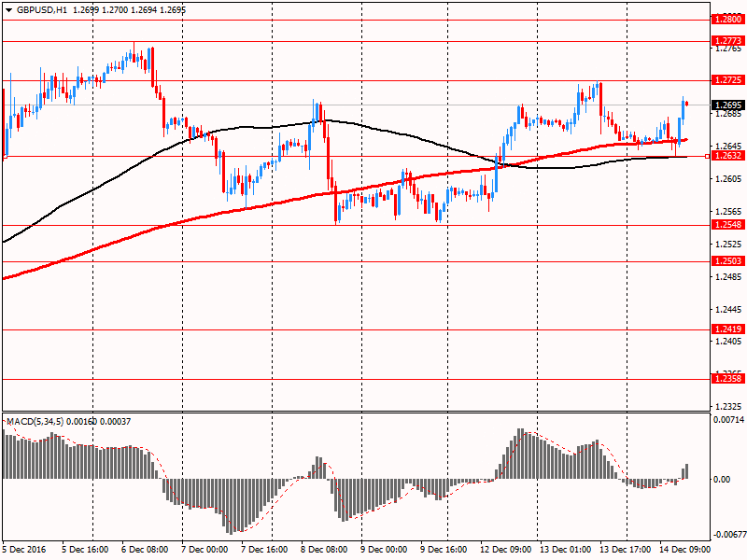Click the 14 Dec 09:00 time label
Screen dimensions: 747x560
coord(684,550)
